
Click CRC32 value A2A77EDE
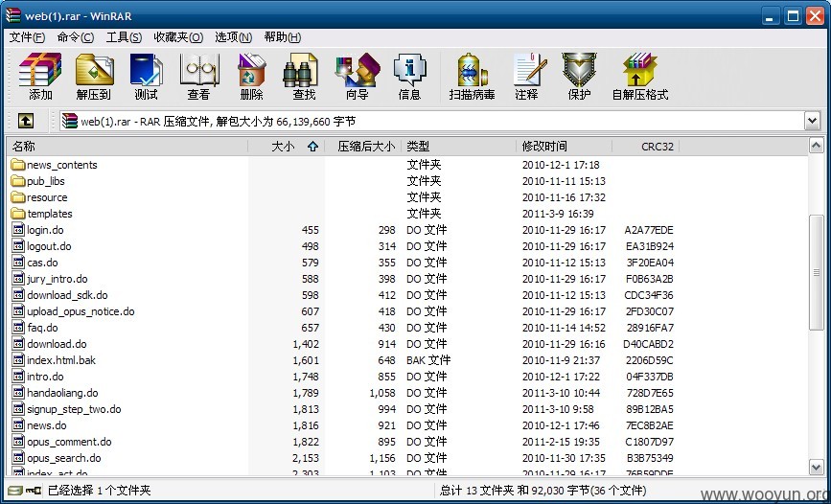pyautogui.click(x=649, y=230)
